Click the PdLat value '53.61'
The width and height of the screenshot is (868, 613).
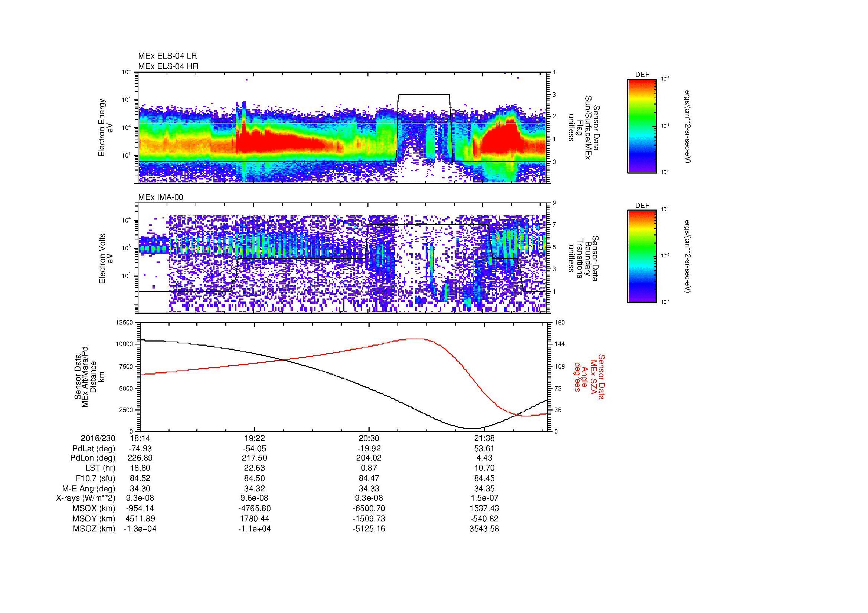pyautogui.click(x=484, y=448)
